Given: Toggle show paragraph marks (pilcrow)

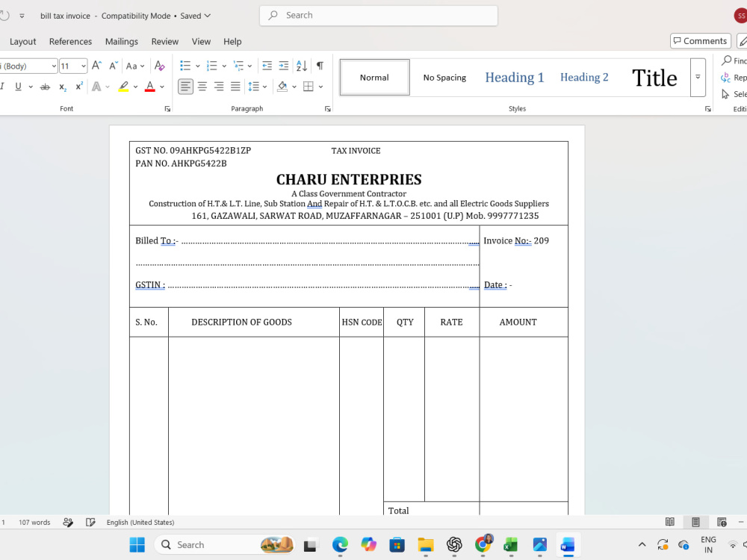Looking at the screenshot, I should 320,66.
